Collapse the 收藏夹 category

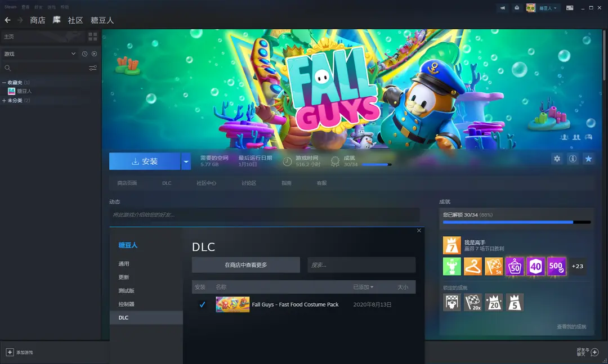point(4,83)
